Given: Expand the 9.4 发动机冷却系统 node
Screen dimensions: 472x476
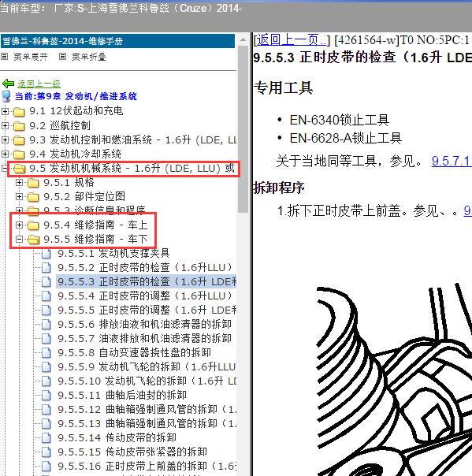Looking at the screenshot, I should point(5,154).
